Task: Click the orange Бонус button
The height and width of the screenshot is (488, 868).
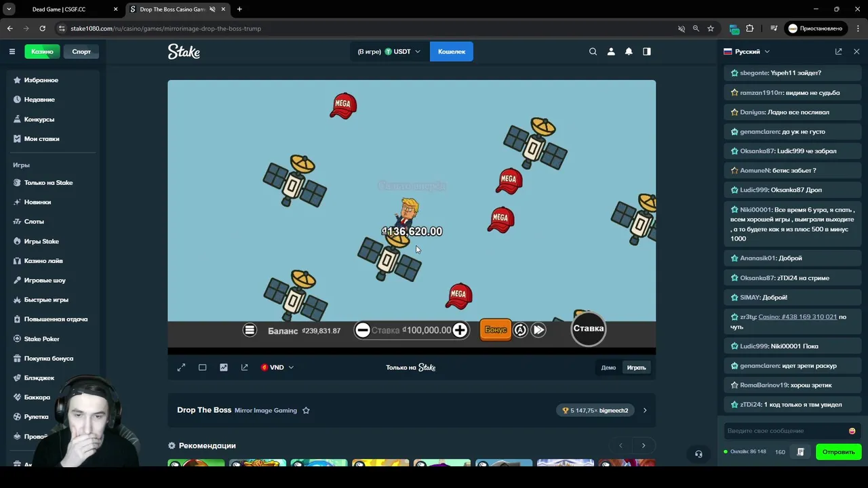Action: [x=496, y=329]
